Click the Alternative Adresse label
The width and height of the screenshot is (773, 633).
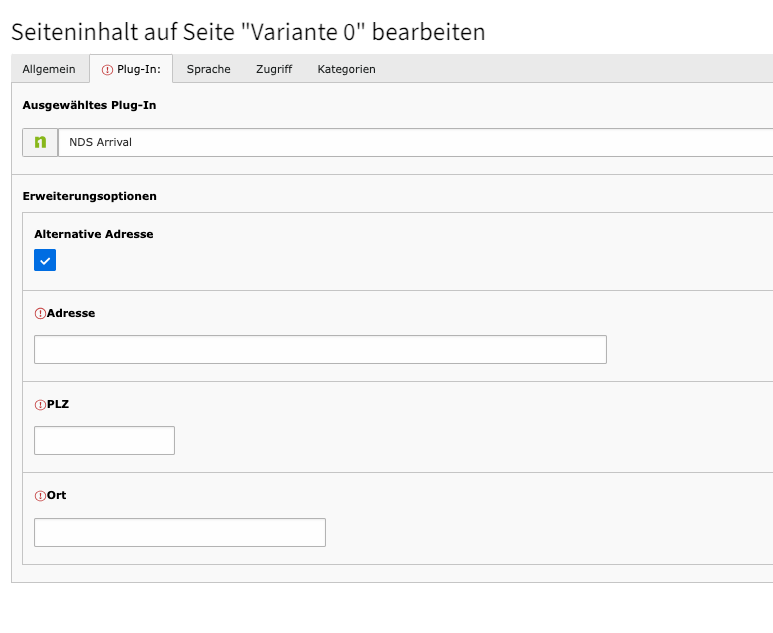[94, 234]
